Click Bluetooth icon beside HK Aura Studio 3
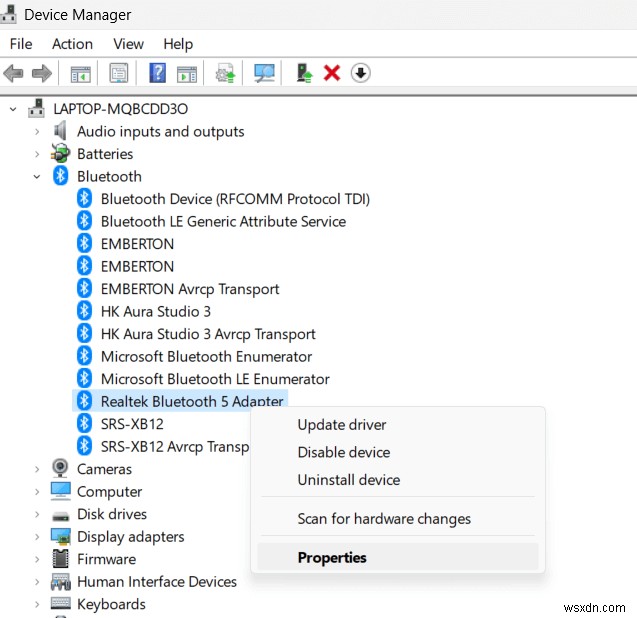637x618 pixels. click(84, 311)
